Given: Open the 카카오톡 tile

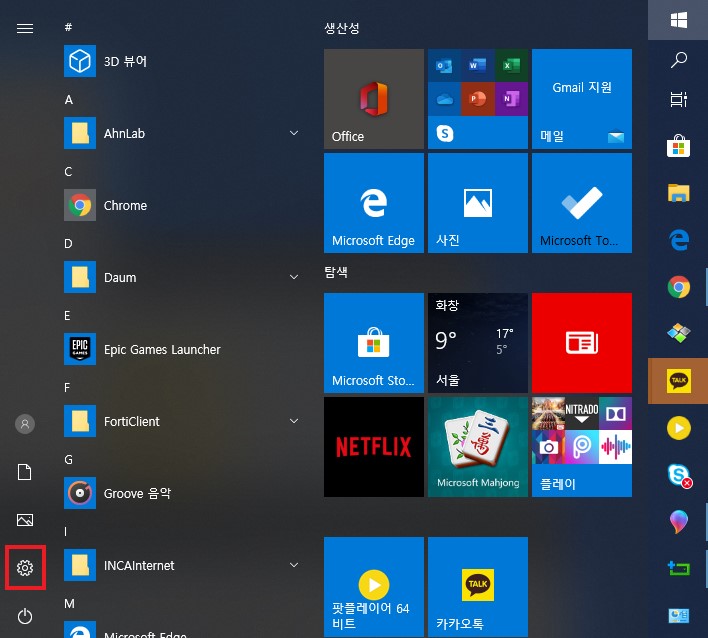Looking at the screenshot, I should [478, 587].
